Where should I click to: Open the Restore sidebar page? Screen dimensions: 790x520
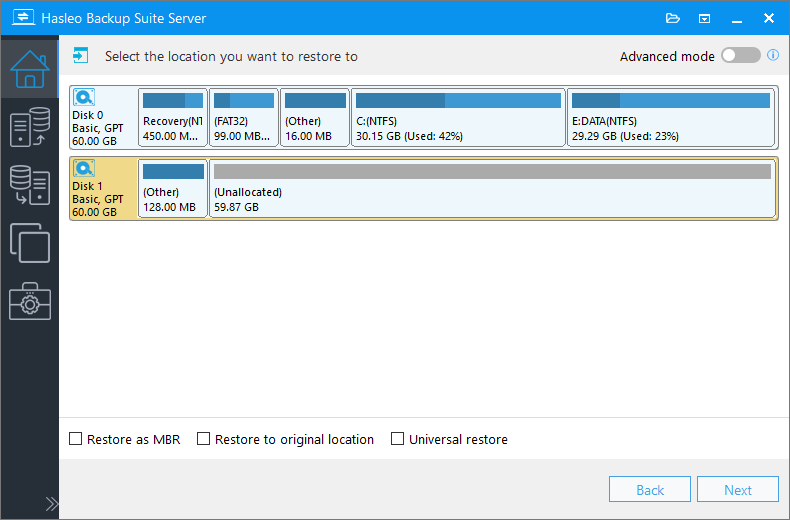click(30, 185)
